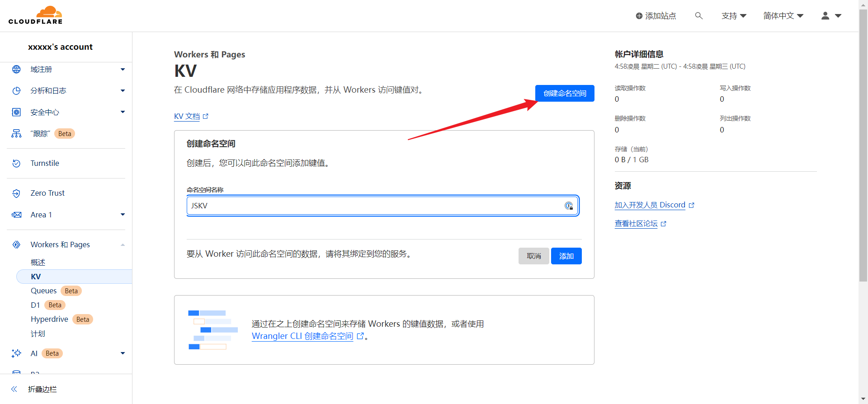
Task: Open Hyperdrive in the sidebar
Action: (49, 319)
